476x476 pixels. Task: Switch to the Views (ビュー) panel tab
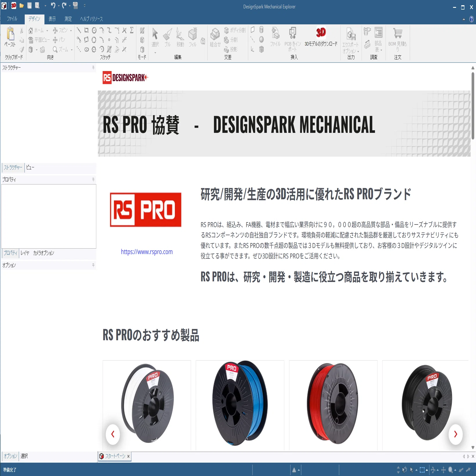click(x=30, y=167)
